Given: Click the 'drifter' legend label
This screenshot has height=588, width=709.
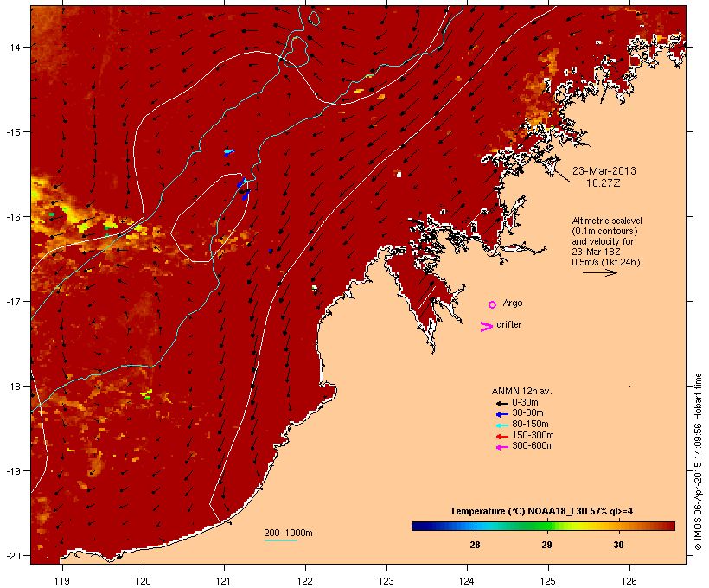Looking at the screenshot, I should [508, 324].
